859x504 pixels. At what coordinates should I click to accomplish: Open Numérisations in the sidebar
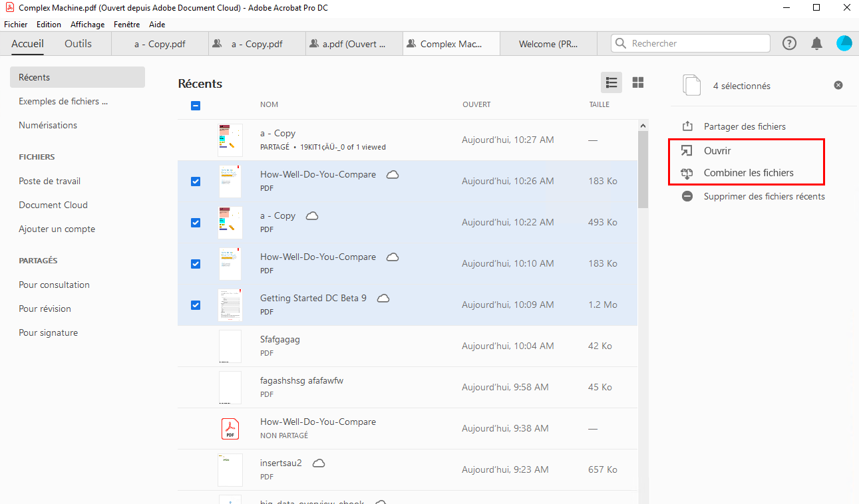coord(48,125)
